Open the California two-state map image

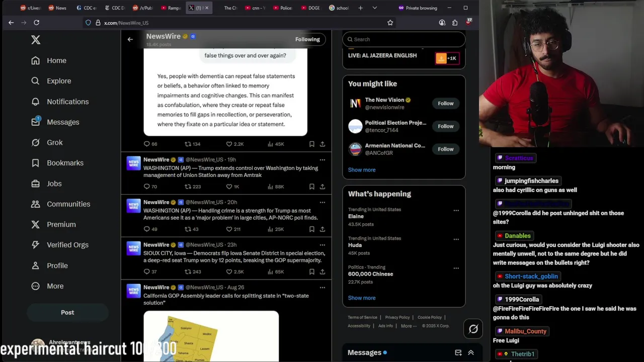211,336
